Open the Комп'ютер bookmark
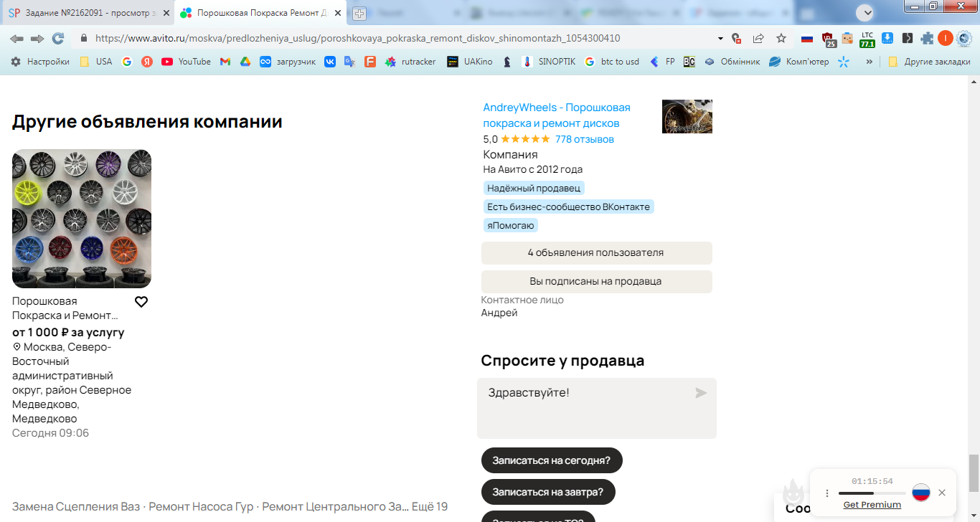The width and height of the screenshot is (980, 522). (x=799, y=62)
